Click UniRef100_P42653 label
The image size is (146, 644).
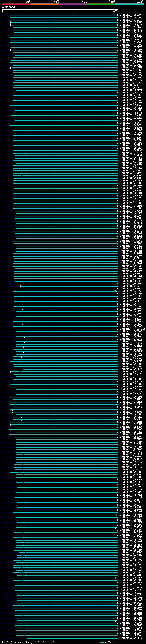(131, 37)
